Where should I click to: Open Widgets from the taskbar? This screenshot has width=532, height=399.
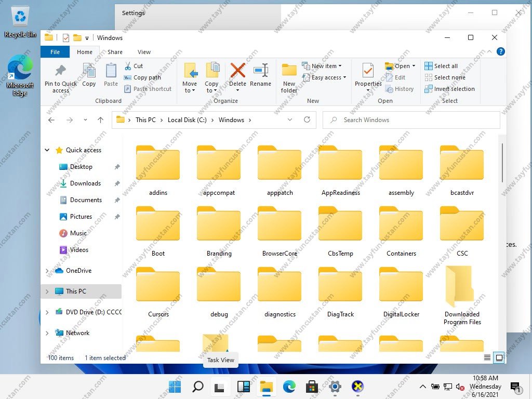click(x=244, y=387)
